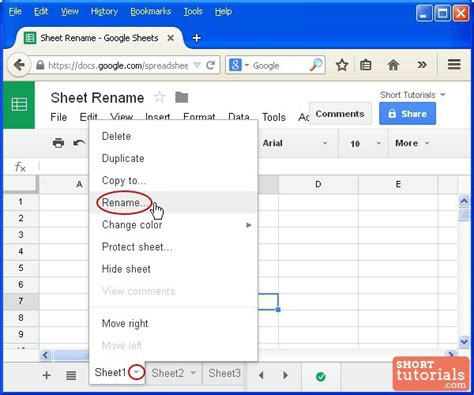The height and width of the screenshot is (395, 474).
Task: Open the address bar history dropdown arrow
Action: [197, 65]
